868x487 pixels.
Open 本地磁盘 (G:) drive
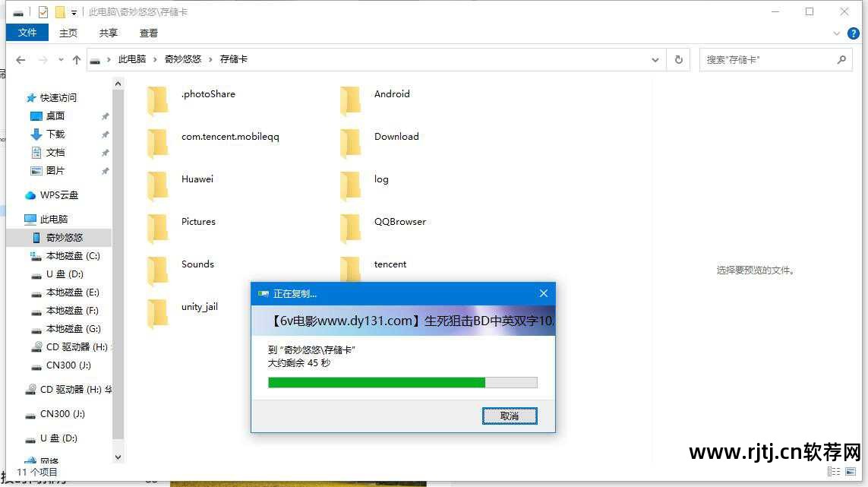[x=65, y=328]
